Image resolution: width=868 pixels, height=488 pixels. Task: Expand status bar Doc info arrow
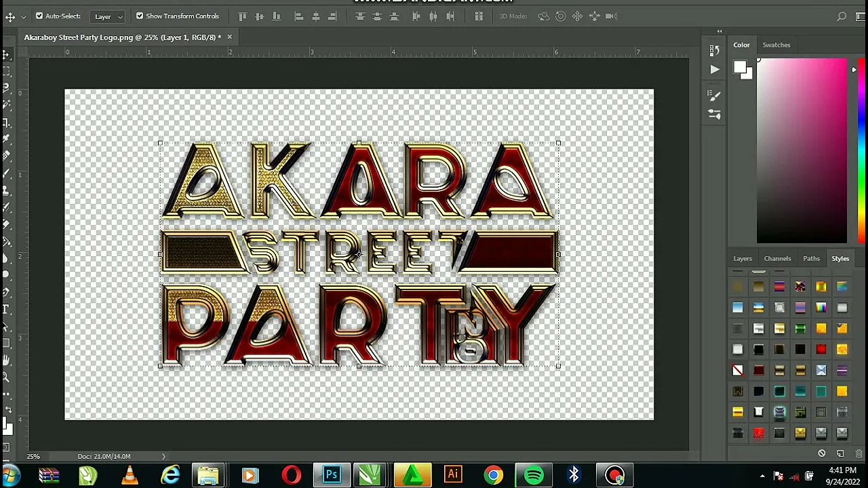pos(163,456)
